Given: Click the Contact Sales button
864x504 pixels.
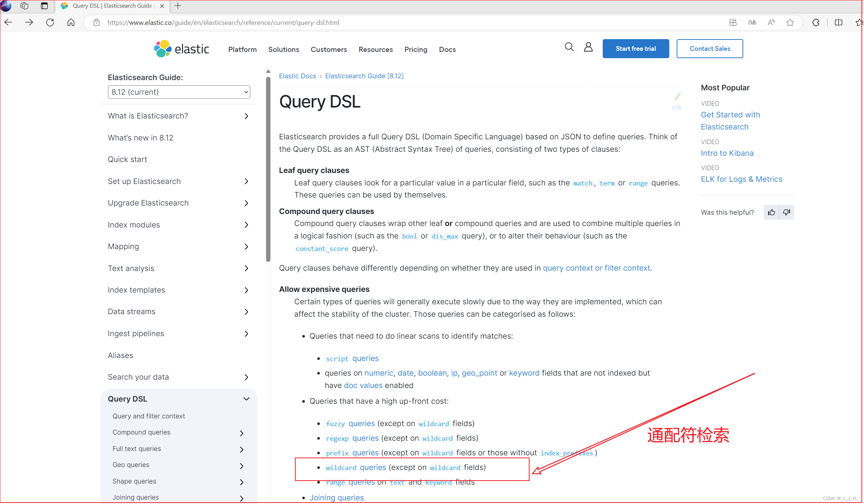Looking at the screenshot, I should [710, 49].
